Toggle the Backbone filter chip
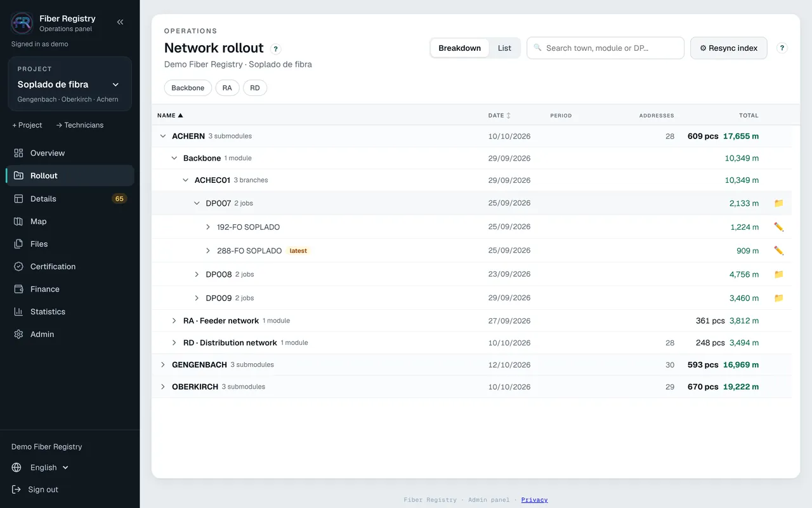Screen dimensions: 812x508 [x=188, y=88]
